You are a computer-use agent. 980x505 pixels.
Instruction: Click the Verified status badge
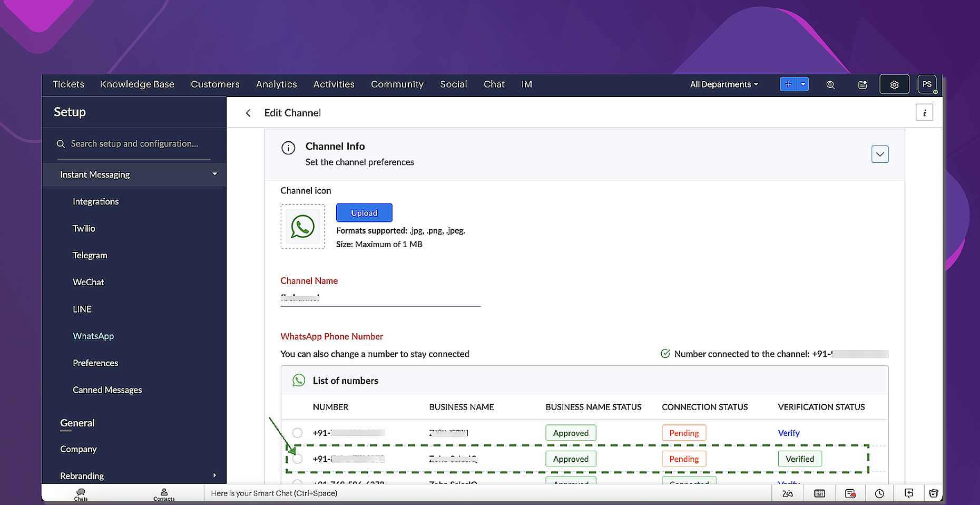(800, 459)
